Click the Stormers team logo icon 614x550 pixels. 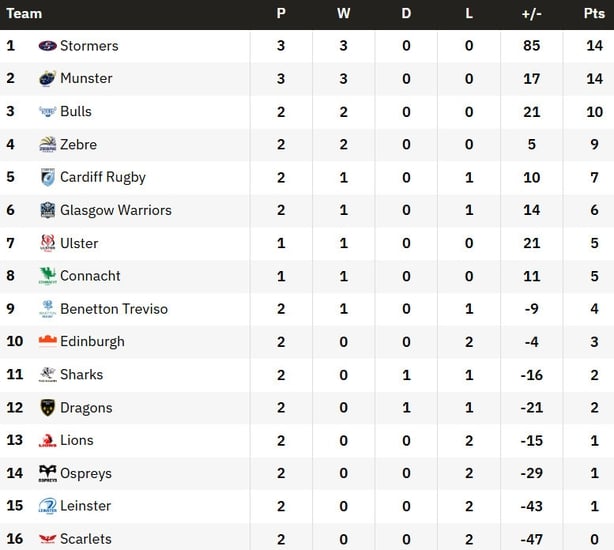pyautogui.click(x=47, y=46)
